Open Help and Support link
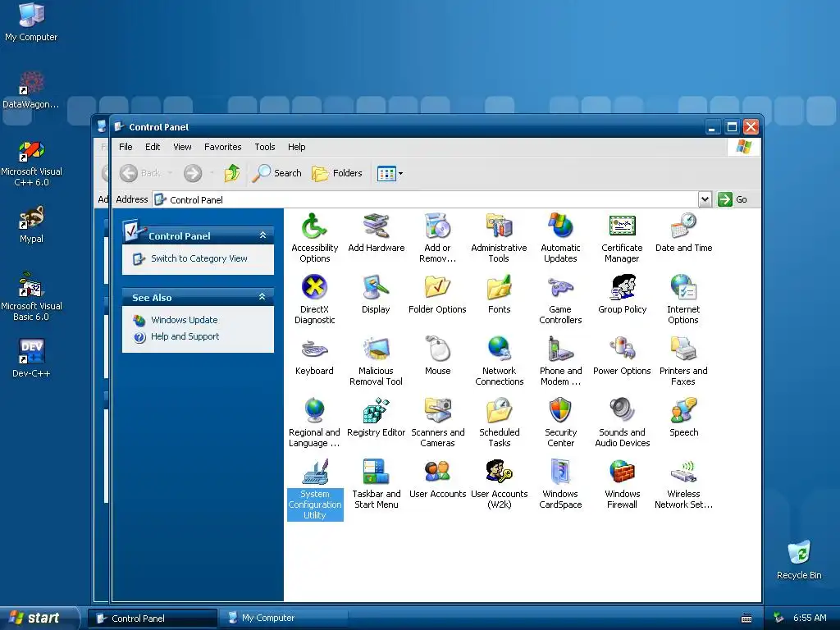840x630 pixels. tap(185, 336)
